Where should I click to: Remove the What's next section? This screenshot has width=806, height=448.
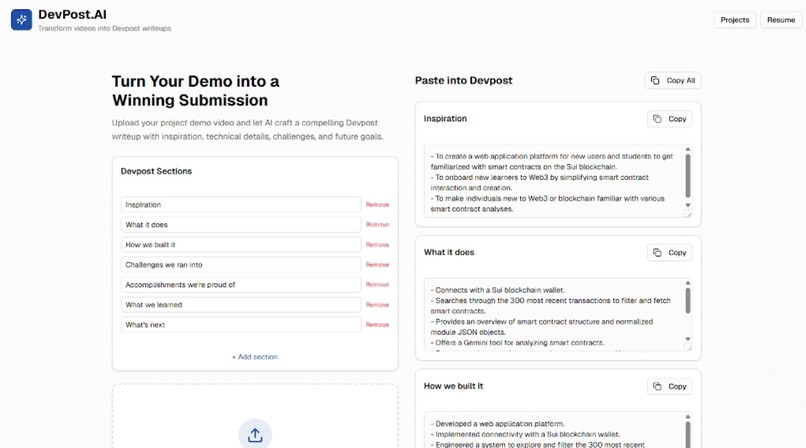pyautogui.click(x=377, y=325)
